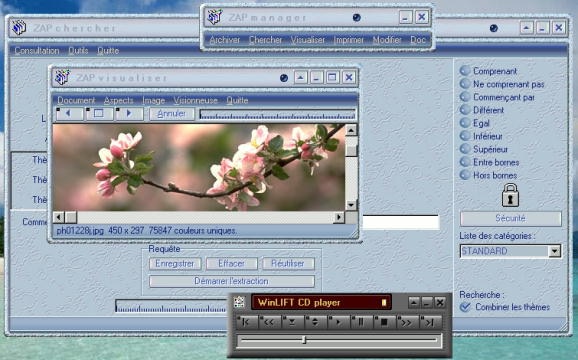Click the image horizontal scrollbar right arrow
This screenshot has width=578, height=360.
click(338, 217)
